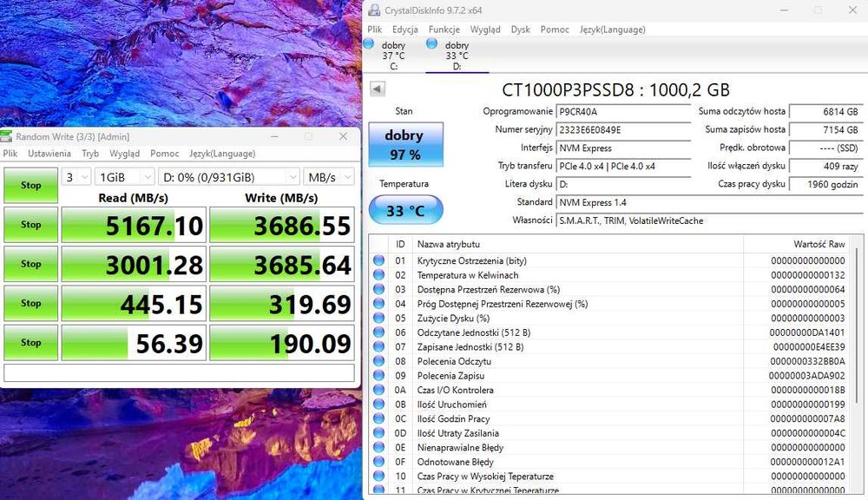Click the serial number field 2323E6E0849E
Viewport: 868px width, 500px height.
click(x=623, y=129)
